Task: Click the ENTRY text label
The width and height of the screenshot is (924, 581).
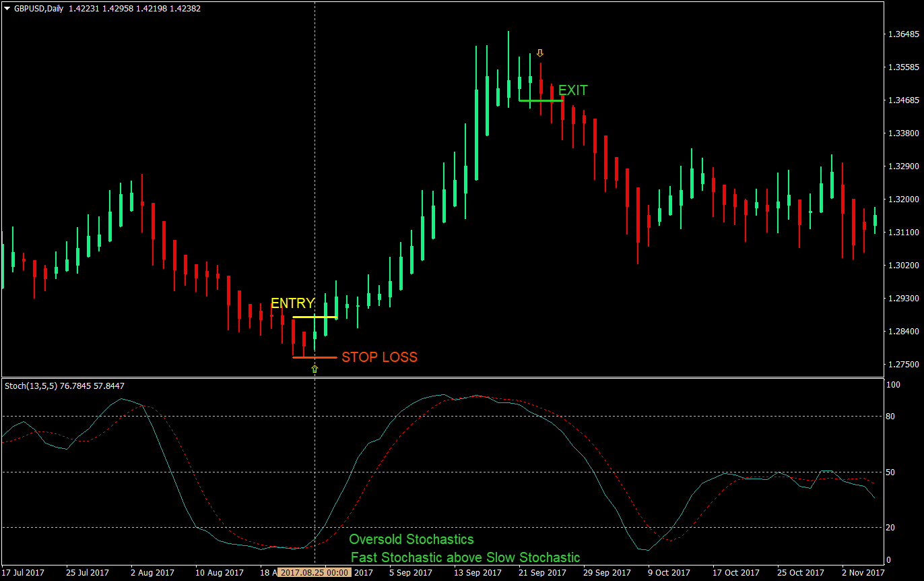Action: point(292,303)
